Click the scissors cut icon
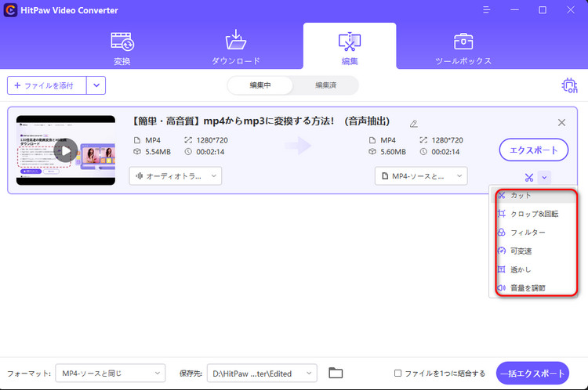 529,177
